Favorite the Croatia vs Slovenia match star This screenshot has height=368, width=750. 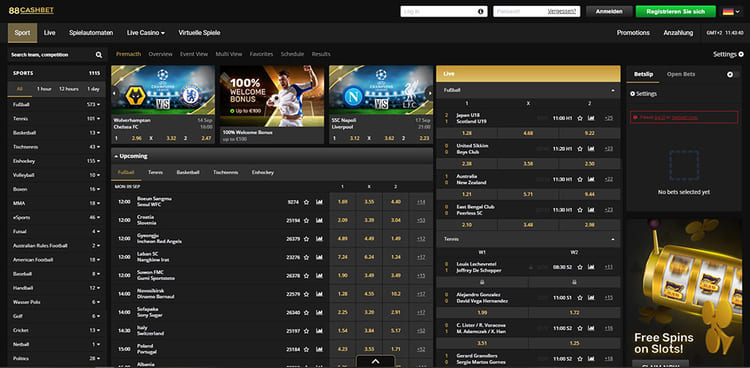click(x=306, y=220)
